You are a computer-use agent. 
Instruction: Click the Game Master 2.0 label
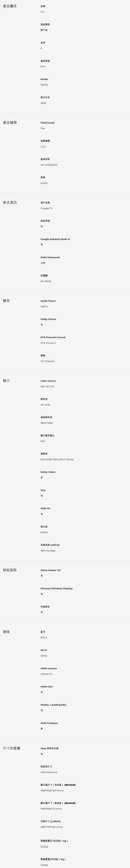click(50, 570)
